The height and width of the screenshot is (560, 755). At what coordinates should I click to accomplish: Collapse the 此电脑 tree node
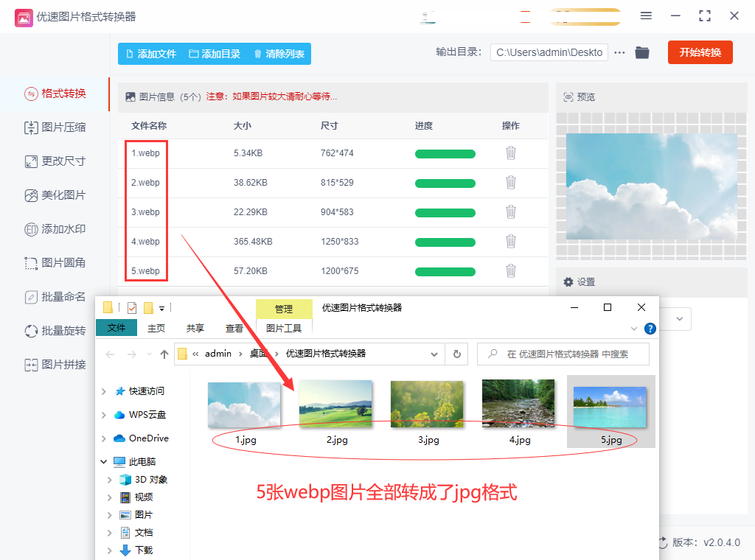pyautogui.click(x=103, y=462)
